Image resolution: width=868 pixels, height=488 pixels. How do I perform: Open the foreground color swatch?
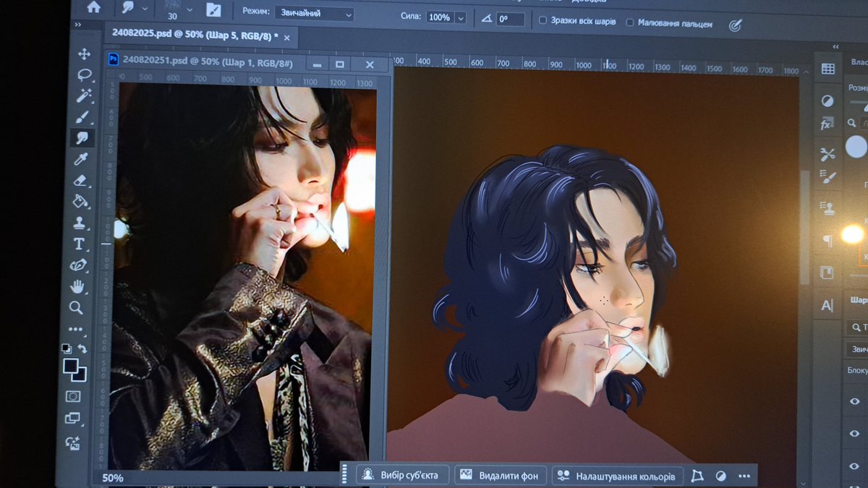coord(71,367)
